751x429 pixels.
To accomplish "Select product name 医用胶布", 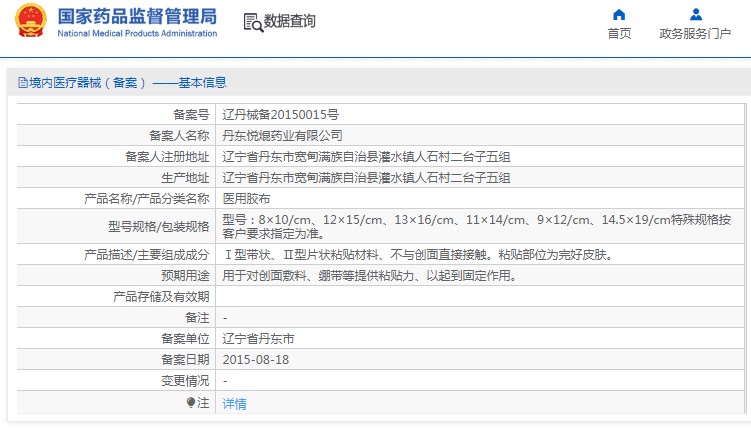I will coord(246,199).
